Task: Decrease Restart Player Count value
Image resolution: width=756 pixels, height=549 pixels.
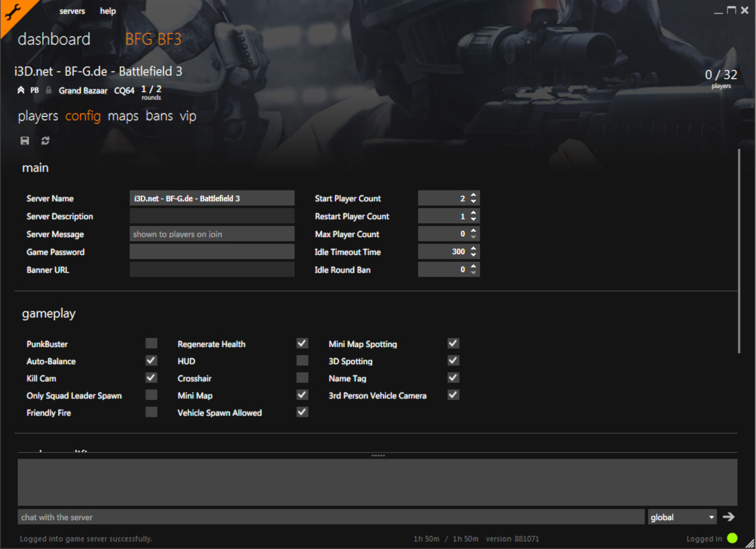Action: [474, 219]
